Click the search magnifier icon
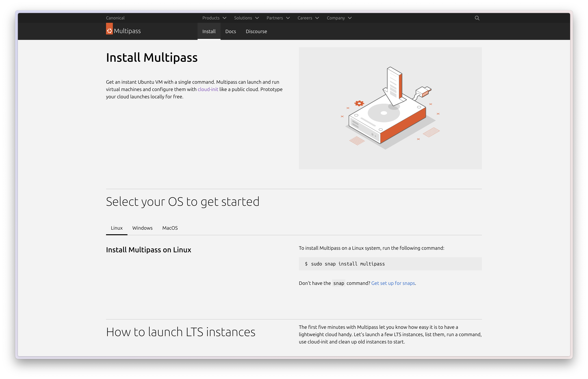Viewport: 588px width, 379px height. tap(477, 18)
